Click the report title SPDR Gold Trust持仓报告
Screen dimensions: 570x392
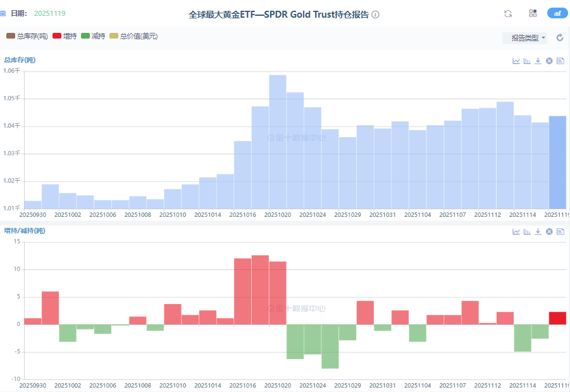279,15
